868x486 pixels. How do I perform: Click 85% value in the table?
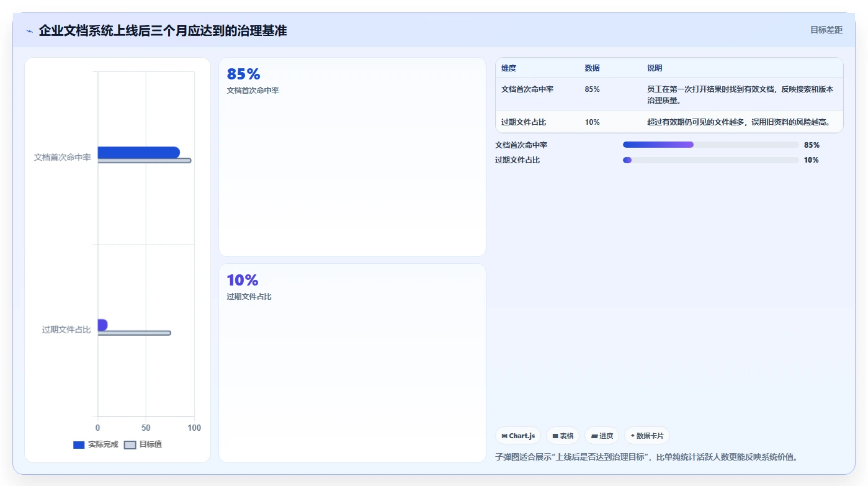593,89
